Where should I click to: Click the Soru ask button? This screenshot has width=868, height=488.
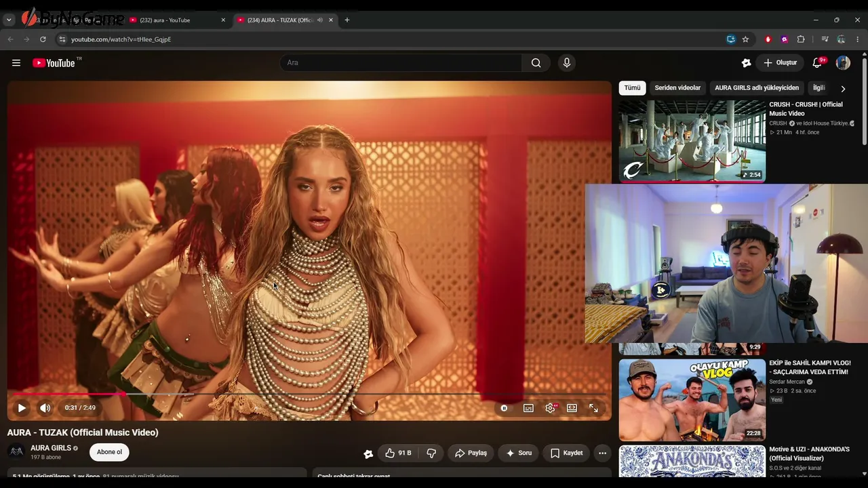click(519, 453)
